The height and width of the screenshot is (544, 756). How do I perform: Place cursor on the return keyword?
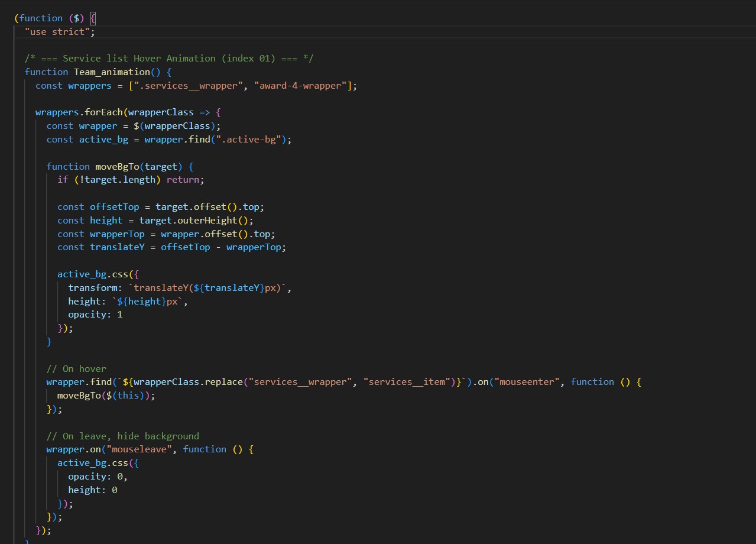[x=185, y=180]
